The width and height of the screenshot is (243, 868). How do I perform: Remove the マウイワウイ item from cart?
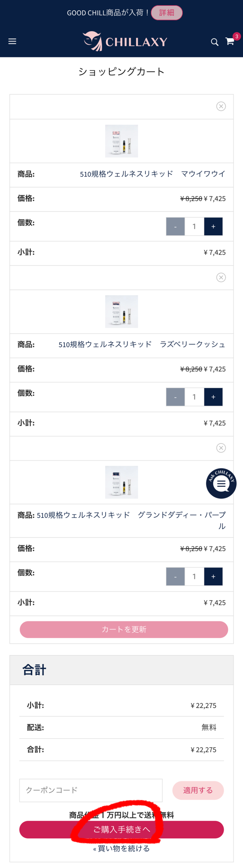pos(221,106)
